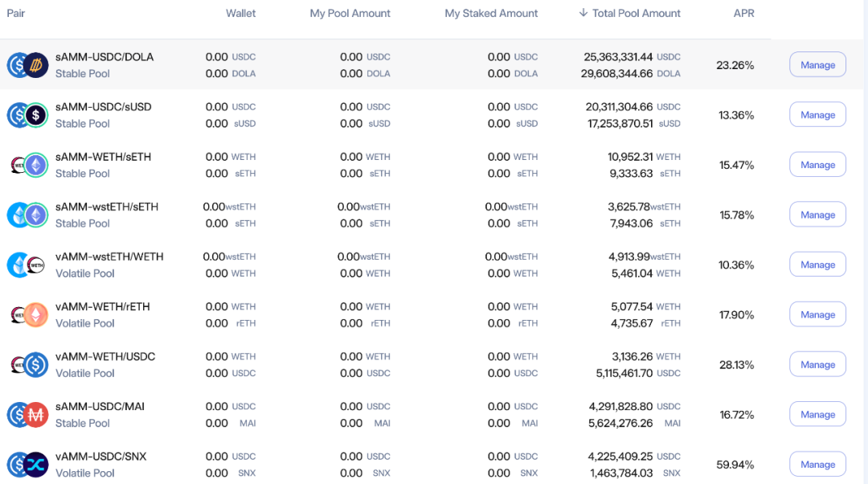The image size is (868, 484).
Task: Click the vAMM-wstETH/WETH pair token icons
Action: click(x=27, y=265)
